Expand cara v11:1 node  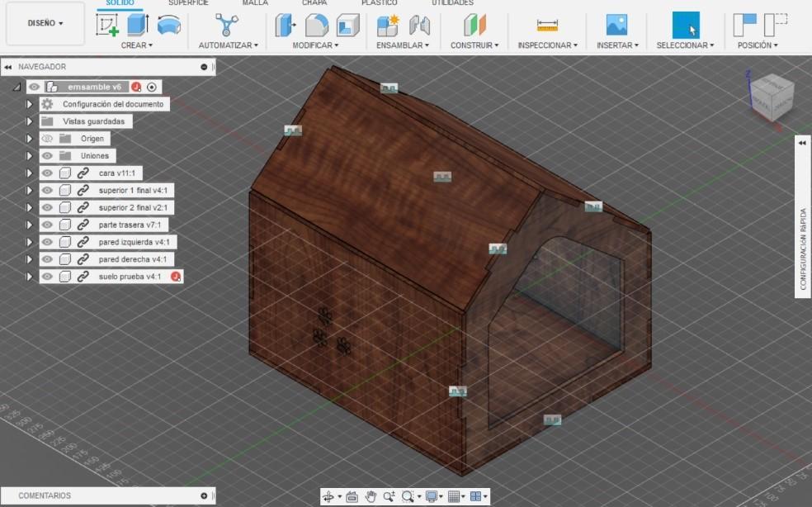tap(30, 173)
